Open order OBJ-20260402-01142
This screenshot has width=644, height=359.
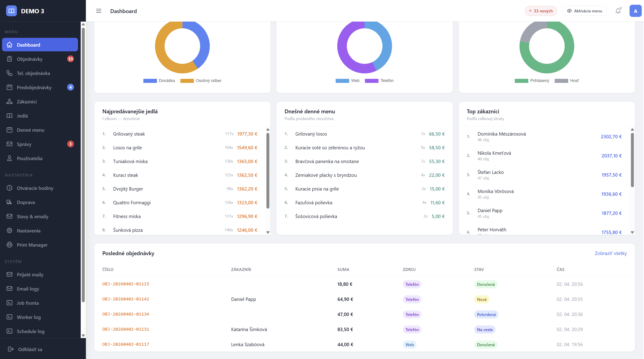click(x=126, y=299)
